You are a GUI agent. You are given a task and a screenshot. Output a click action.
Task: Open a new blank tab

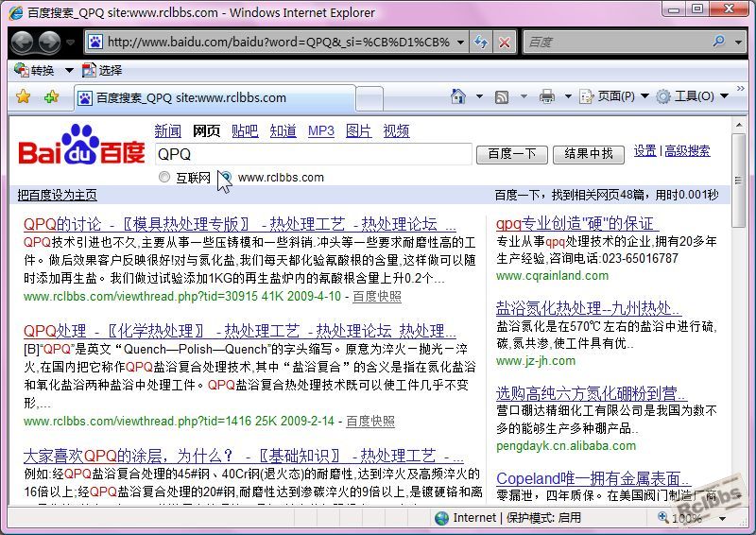[x=369, y=99]
